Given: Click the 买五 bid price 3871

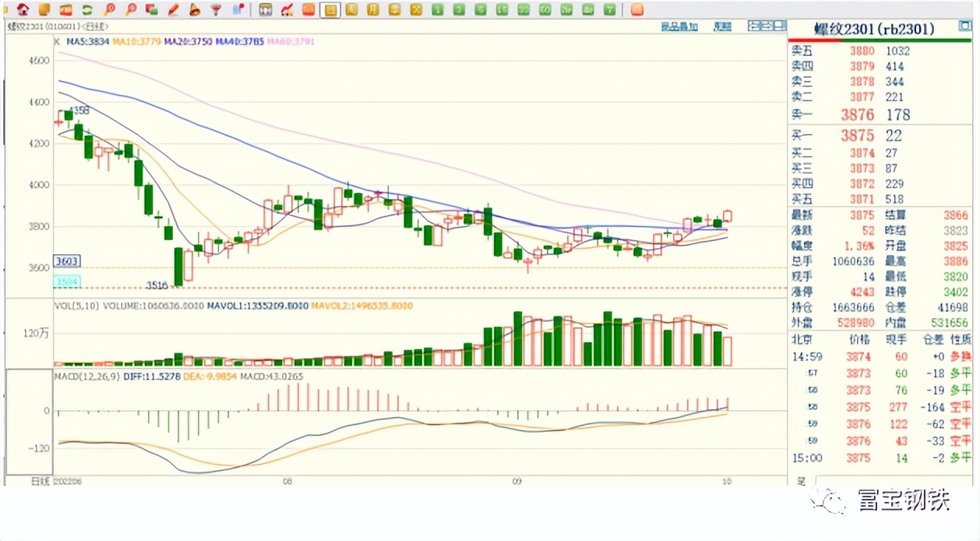Looking at the screenshot, I should click(x=861, y=200).
